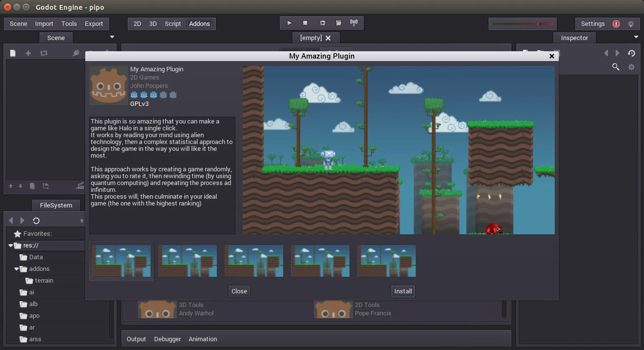Screen dimensions: 644x350
Task: Instance a child scene in the Scene panel
Action: coord(43,53)
